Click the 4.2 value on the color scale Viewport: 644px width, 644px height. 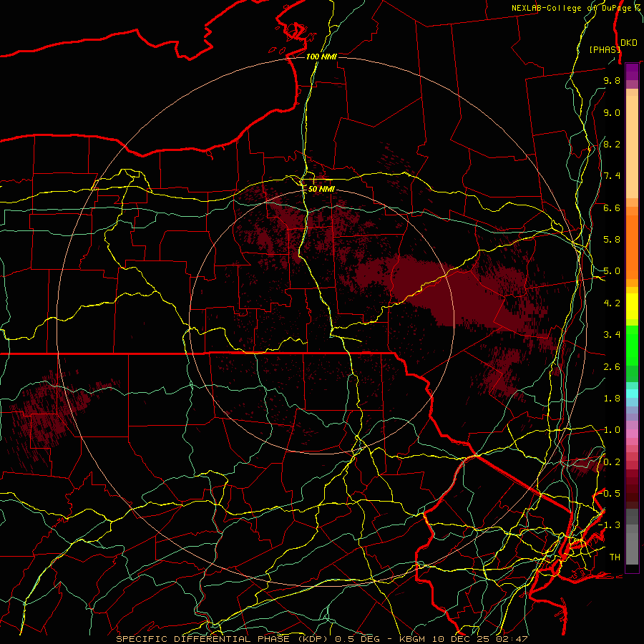pos(612,303)
